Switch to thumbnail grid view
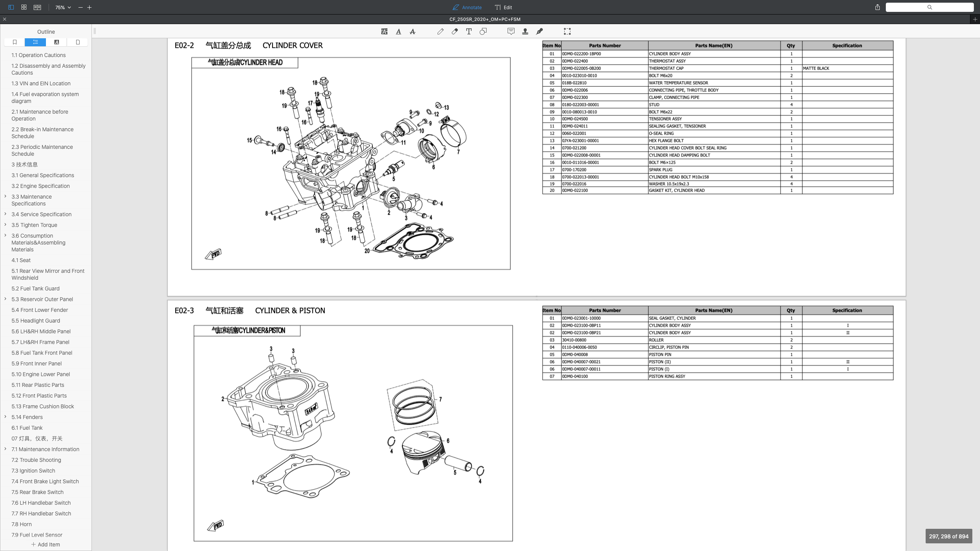The width and height of the screenshot is (980, 551). pos(24,7)
